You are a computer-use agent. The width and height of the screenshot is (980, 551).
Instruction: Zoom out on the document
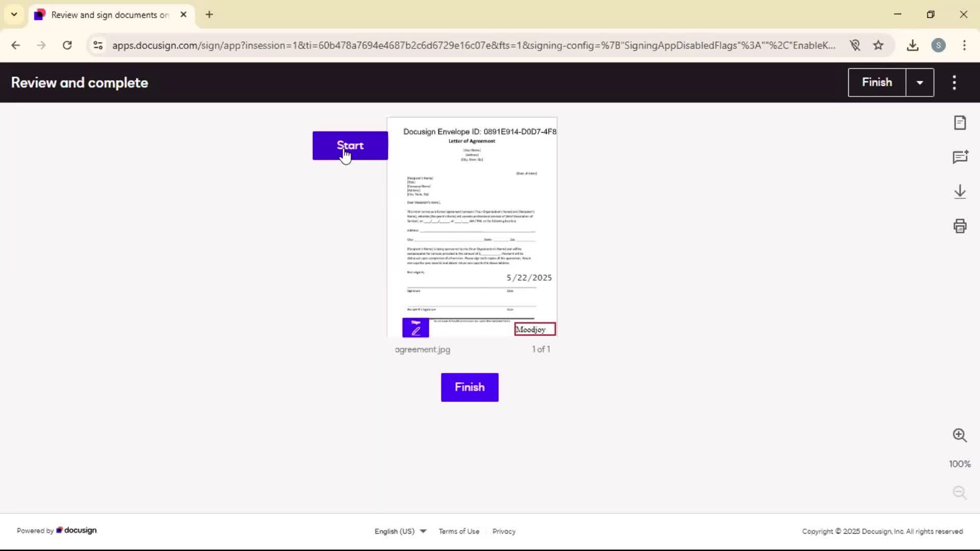(x=960, y=492)
